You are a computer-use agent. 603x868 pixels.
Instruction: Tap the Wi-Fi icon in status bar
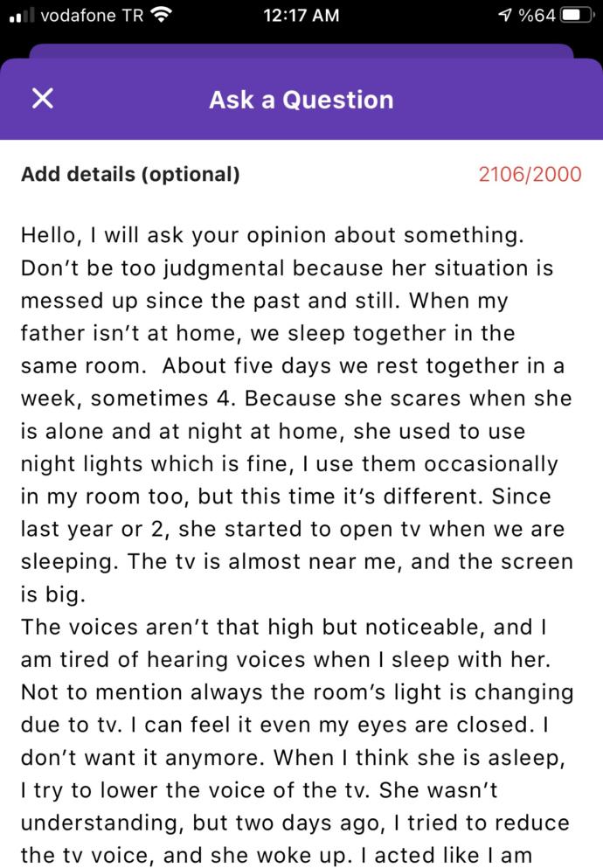[161, 15]
